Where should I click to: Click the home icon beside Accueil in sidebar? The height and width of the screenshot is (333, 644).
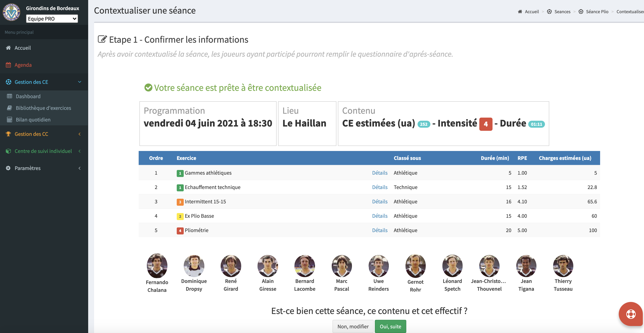click(8, 48)
